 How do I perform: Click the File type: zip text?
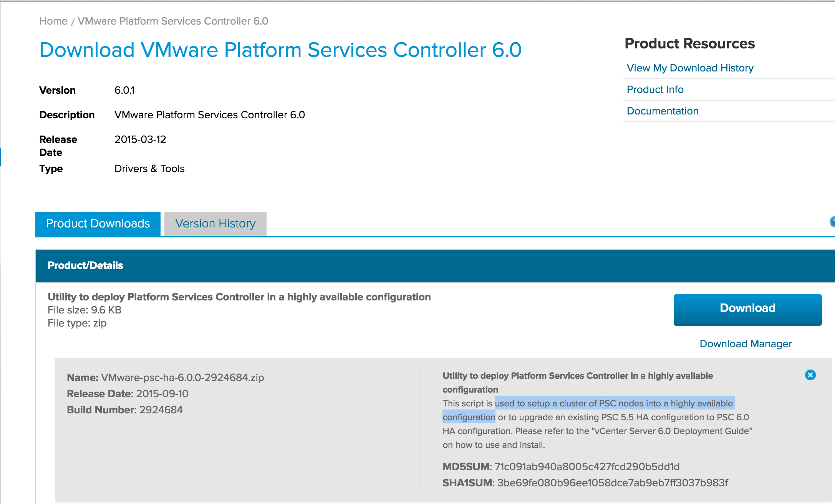point(77,323)
